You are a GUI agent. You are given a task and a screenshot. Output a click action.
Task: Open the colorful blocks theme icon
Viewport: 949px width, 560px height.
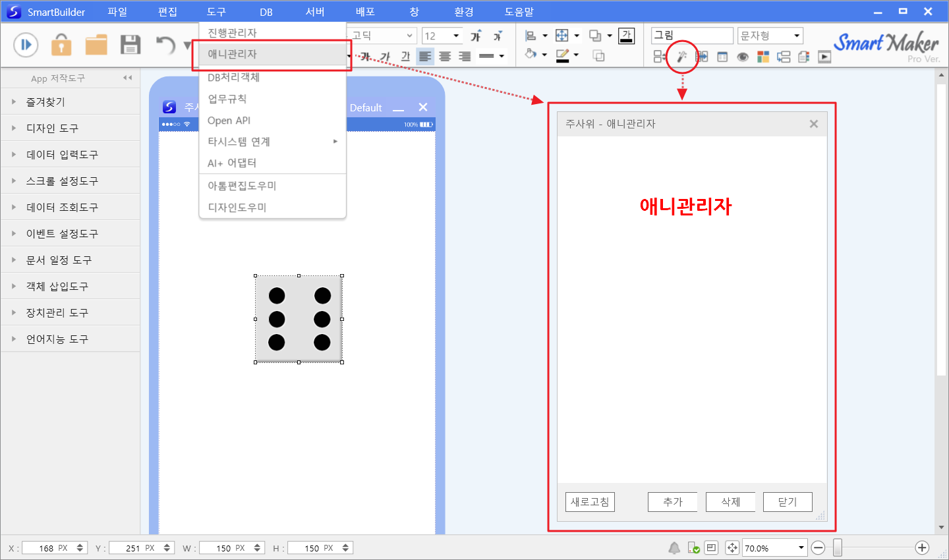pyautogui.click(x=763, y=57)
